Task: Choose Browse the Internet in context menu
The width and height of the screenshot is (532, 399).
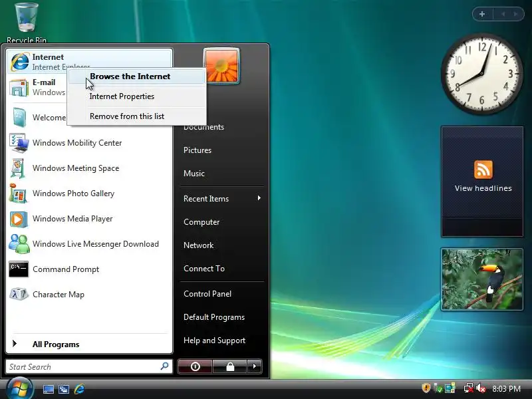Action: tap(137, 76)
